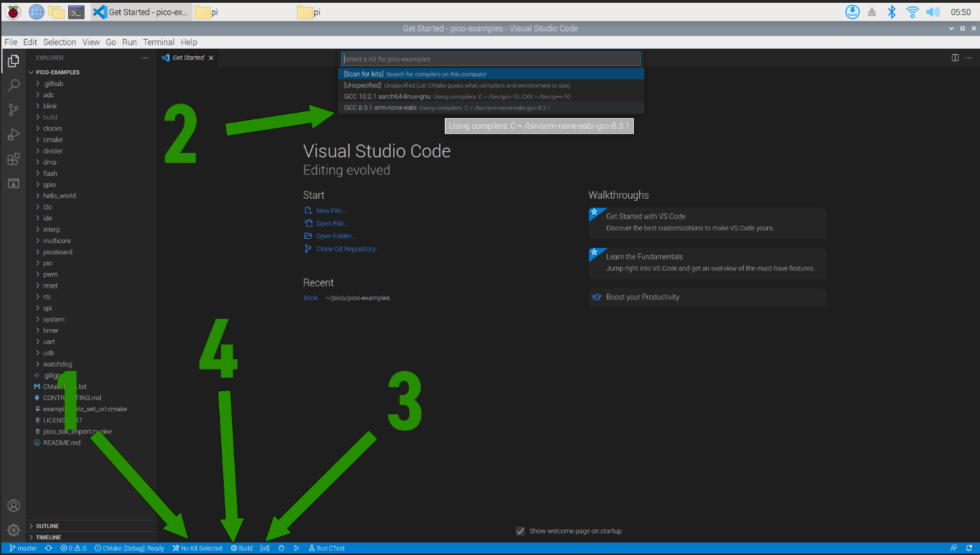
Task: Click the Open Folder link
Action: (335, 236)
